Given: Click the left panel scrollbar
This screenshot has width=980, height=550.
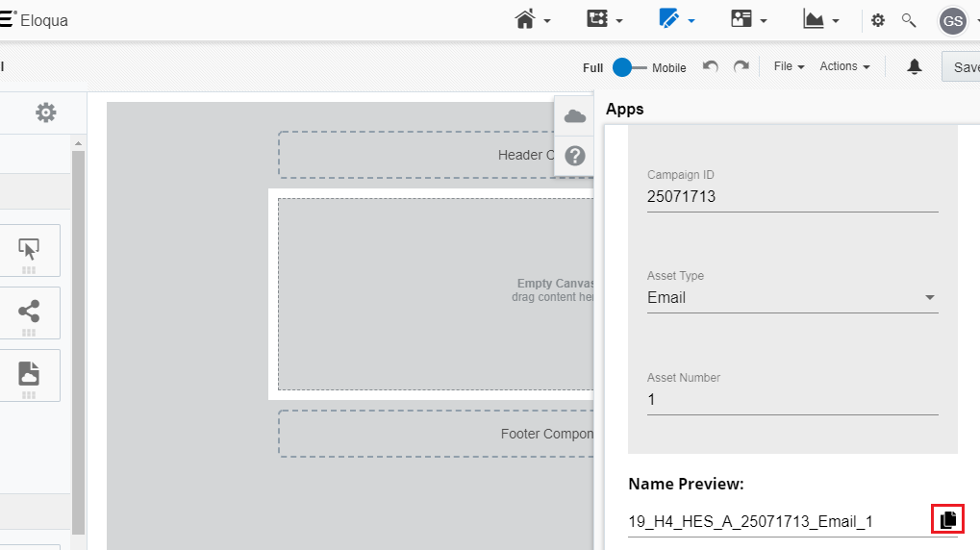Looking at the screenshot, I should (x=78, y=342).
